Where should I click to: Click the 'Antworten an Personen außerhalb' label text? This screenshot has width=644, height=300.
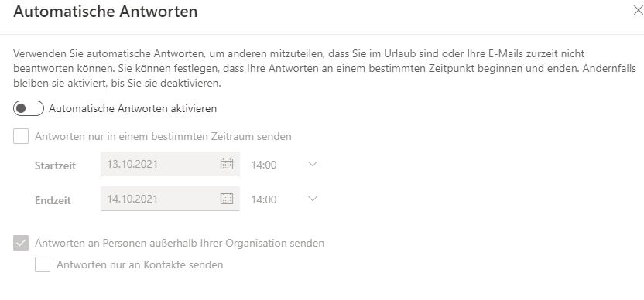(x=180, y=243)
